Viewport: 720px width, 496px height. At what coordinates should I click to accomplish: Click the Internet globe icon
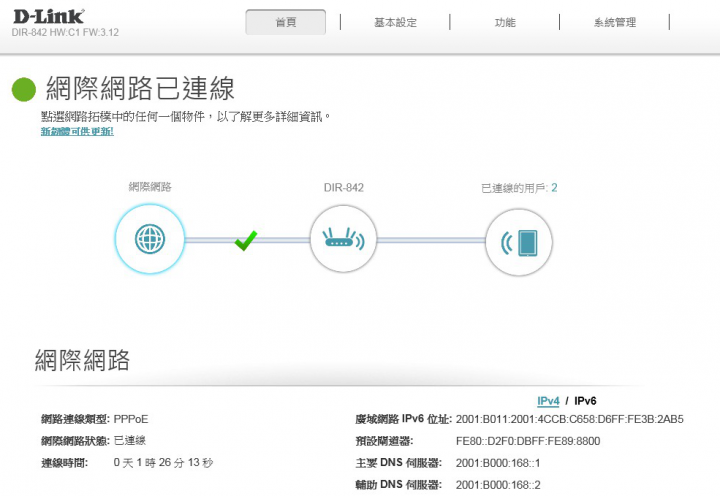[x=150, y=239]
